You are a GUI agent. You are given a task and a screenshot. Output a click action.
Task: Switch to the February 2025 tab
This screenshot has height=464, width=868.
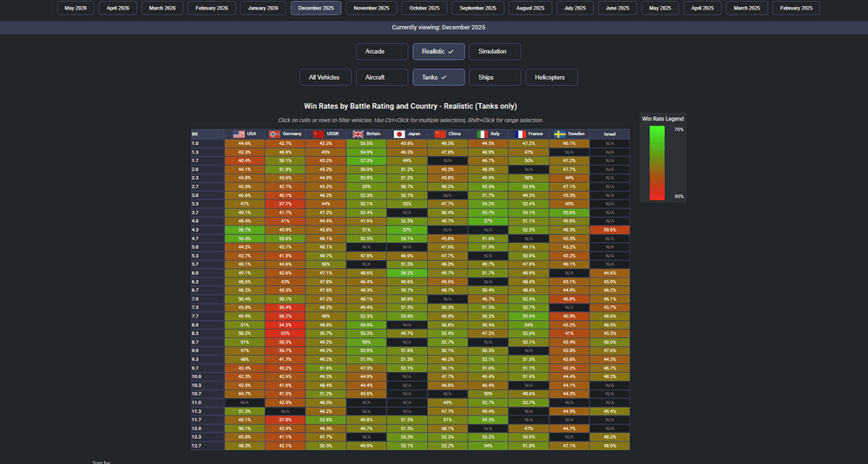tap(796, 9)
